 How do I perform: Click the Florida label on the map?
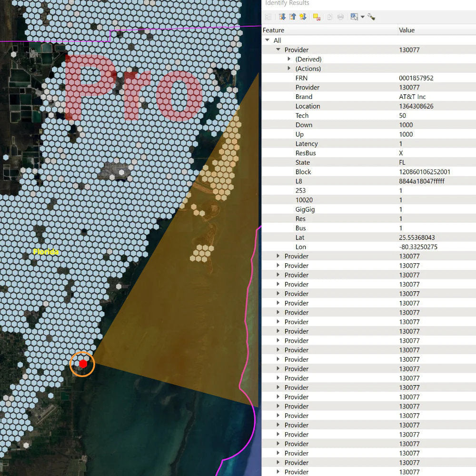46,251
